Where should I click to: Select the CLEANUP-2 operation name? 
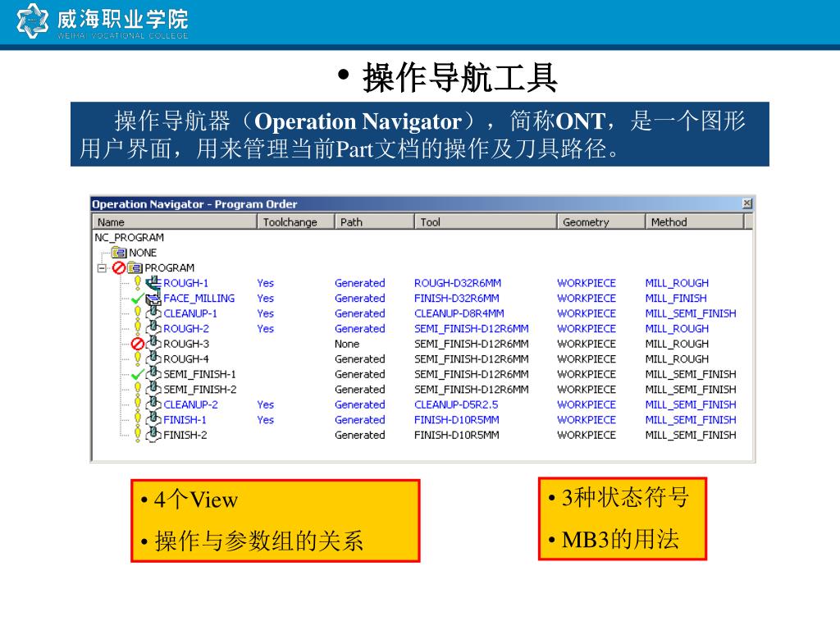tap(190, 404)
